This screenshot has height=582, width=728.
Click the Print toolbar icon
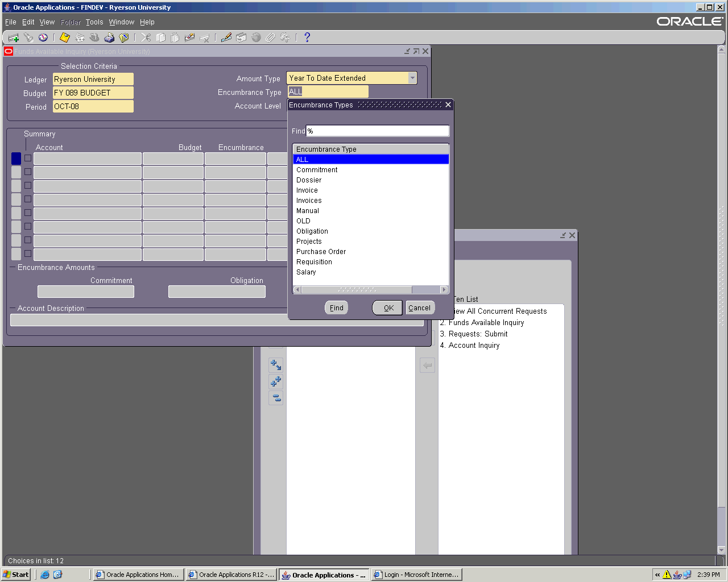(x=109, y=38)
